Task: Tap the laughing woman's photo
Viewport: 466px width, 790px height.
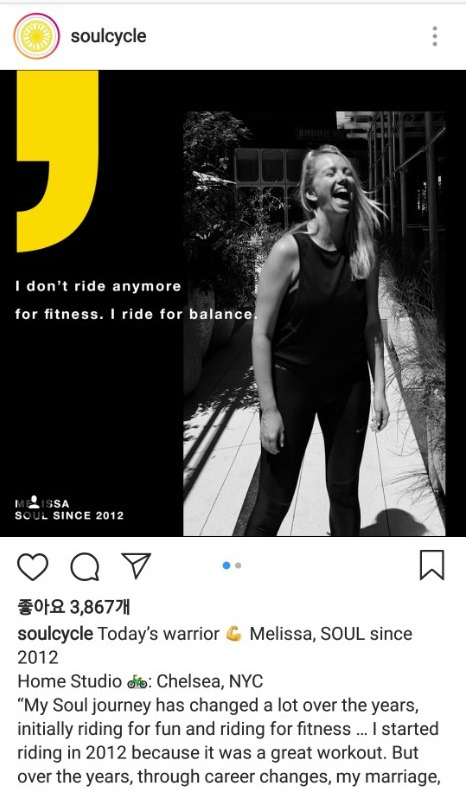Action: pyautogui.click(x=314, y=323)
